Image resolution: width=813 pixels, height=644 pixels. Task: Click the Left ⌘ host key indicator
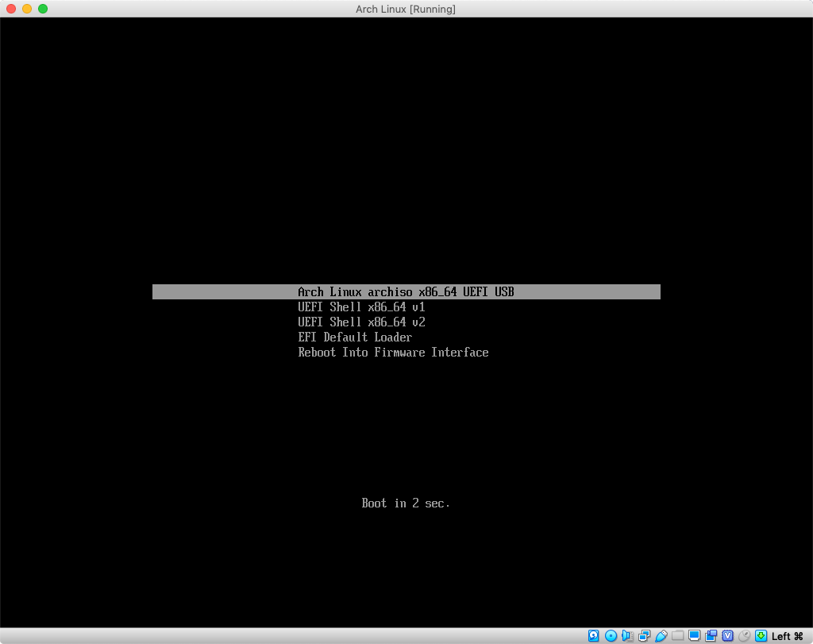click(787, 636)
